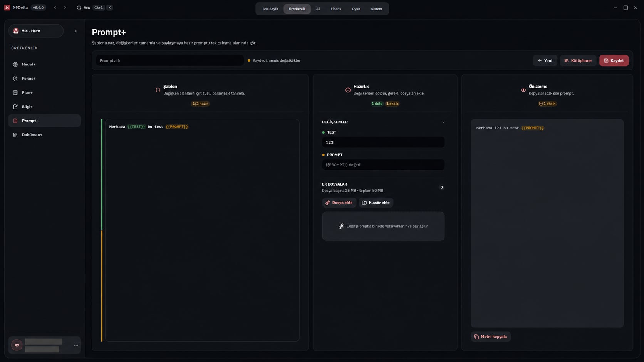Click the 1/2 hazır status badge
The image size is (644, 362).
200,104
